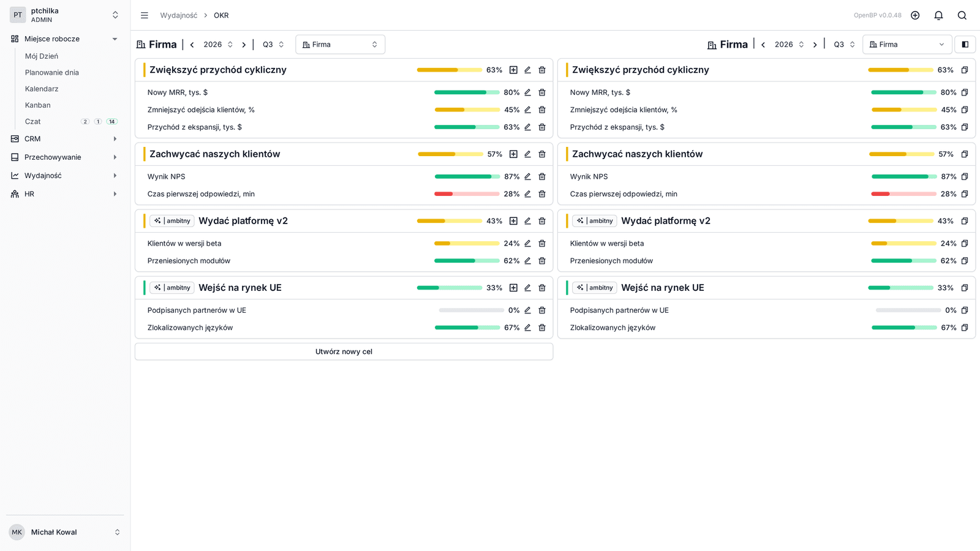
Task: Expand the CRM sidebar section
Action: [x=115, y=139]
